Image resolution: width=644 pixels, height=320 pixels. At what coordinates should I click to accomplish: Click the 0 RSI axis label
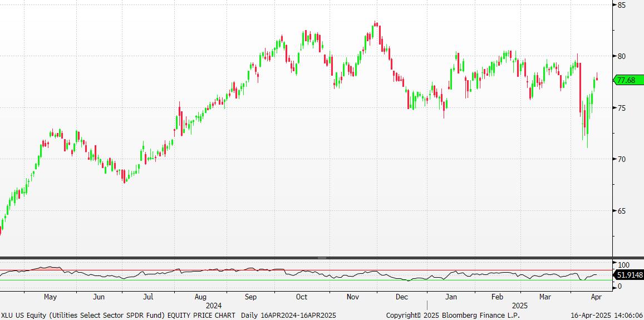pos(620,286)
